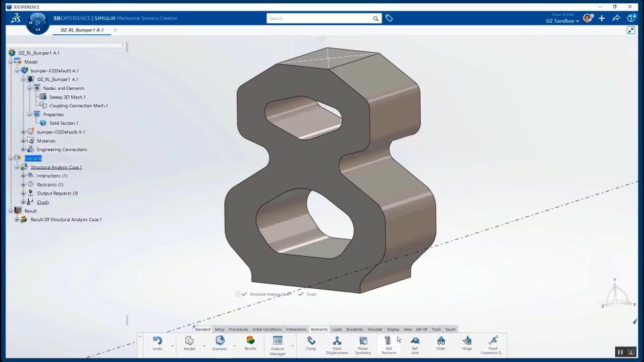Switch to the Procedures tab
644x362 pixels.
[238, 329]
